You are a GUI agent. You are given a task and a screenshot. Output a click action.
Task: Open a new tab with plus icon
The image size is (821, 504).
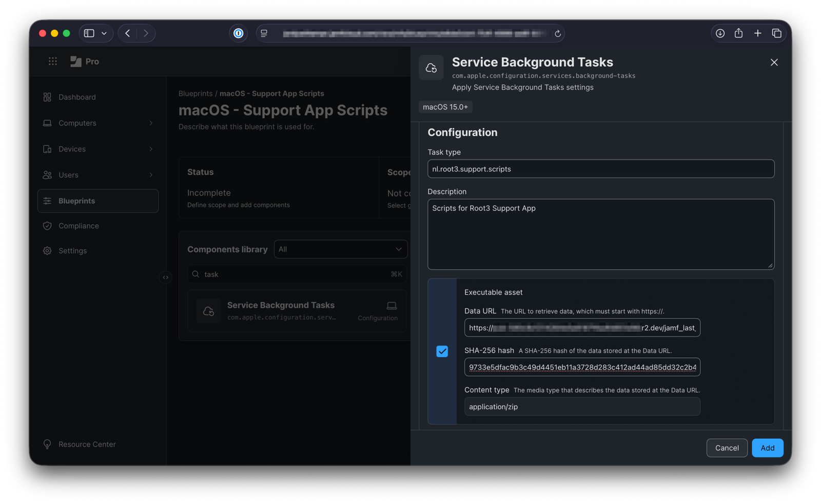pos(757,33)
